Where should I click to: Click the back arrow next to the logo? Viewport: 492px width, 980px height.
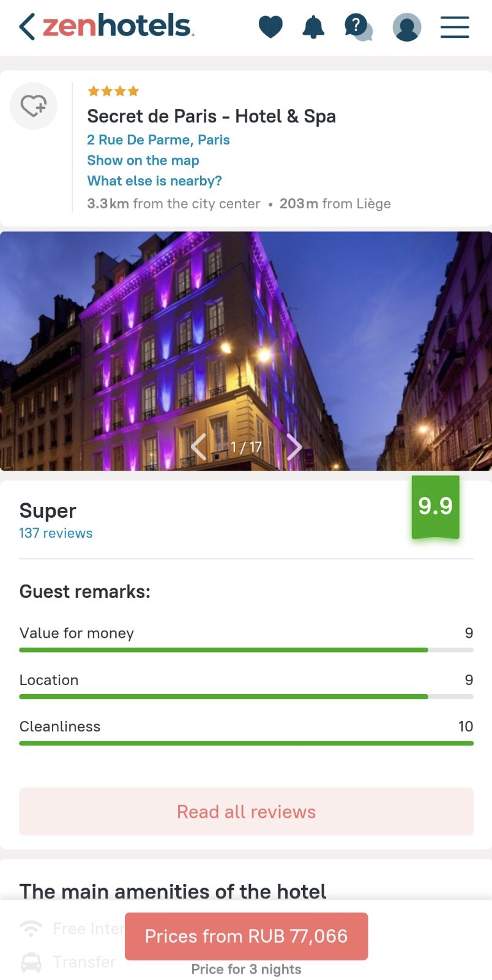click(24, 27)
